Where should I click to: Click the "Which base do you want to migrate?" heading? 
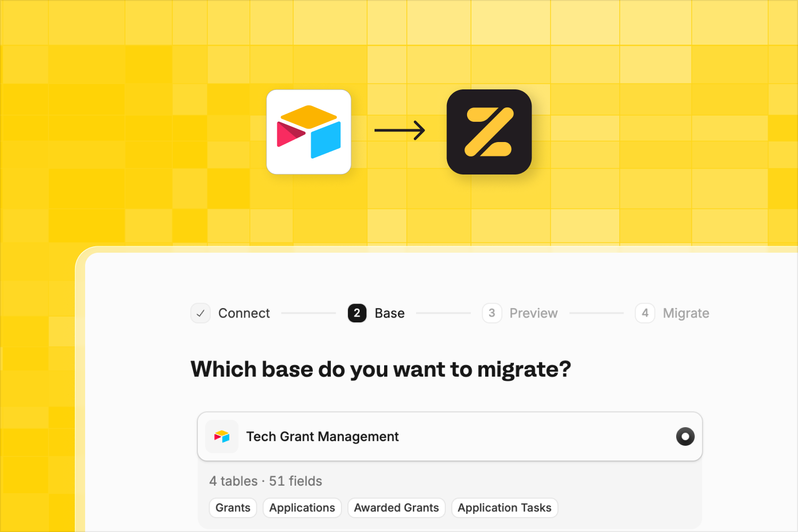381,369
